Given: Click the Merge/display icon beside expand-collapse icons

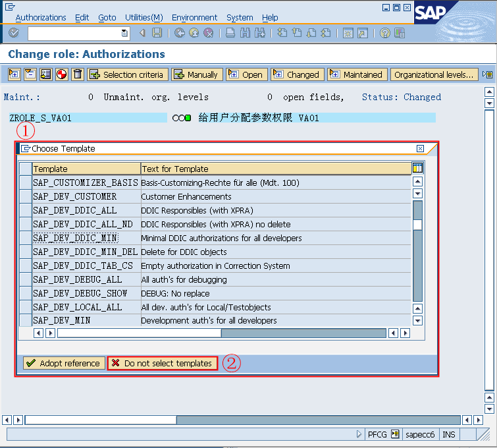Looking at the screenshot, I should point(46,74).
